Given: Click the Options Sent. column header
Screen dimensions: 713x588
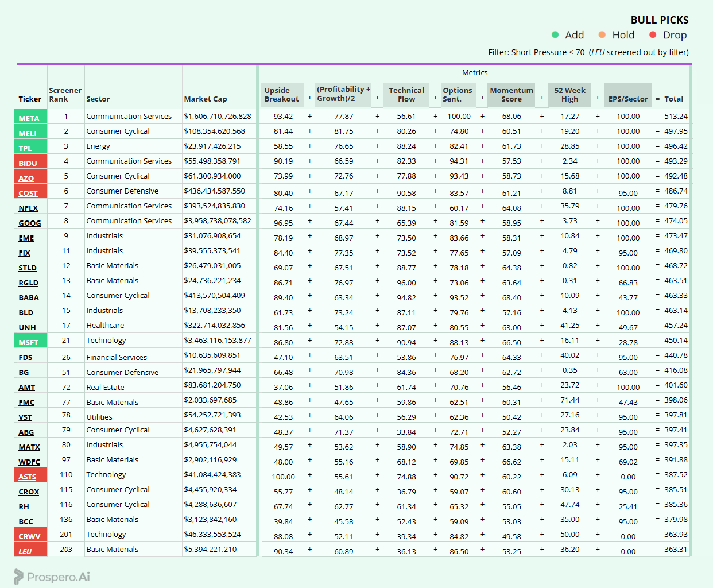Looking at the screenshot, I should pos(458,95).
